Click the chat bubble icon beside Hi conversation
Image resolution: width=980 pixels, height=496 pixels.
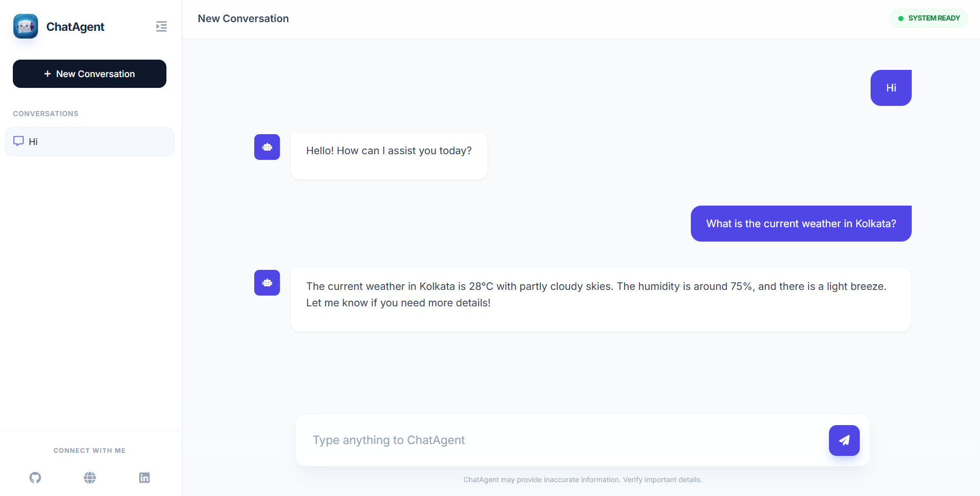click(x=18, y=141)
